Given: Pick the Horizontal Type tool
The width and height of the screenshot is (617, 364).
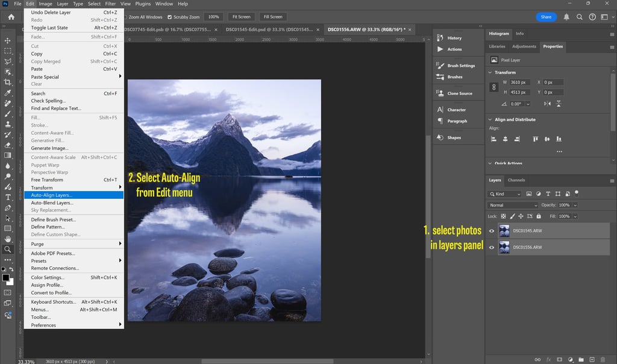Looking at the screenshot, I should point(8,197).
